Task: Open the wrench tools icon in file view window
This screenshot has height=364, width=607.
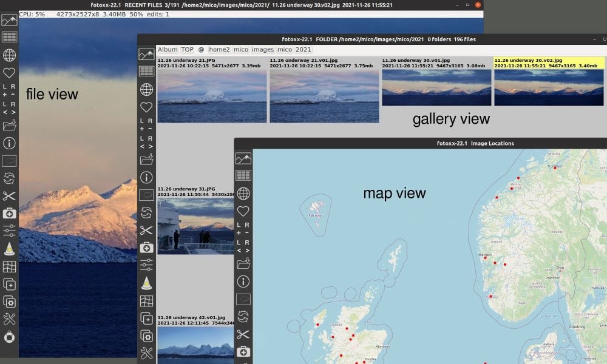Action: click(9, 319)
